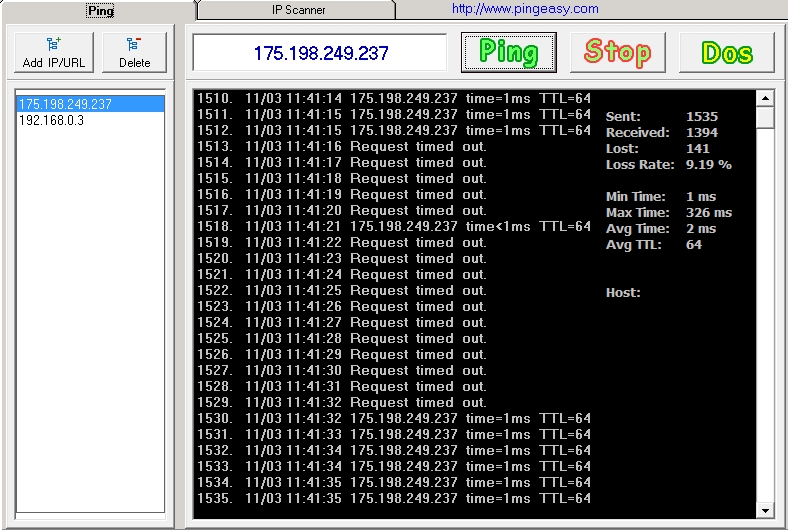The width and height of the screenshot is (788, 530).
Task: Click the Avg Time 2 ms value
Action: (701, 229)
